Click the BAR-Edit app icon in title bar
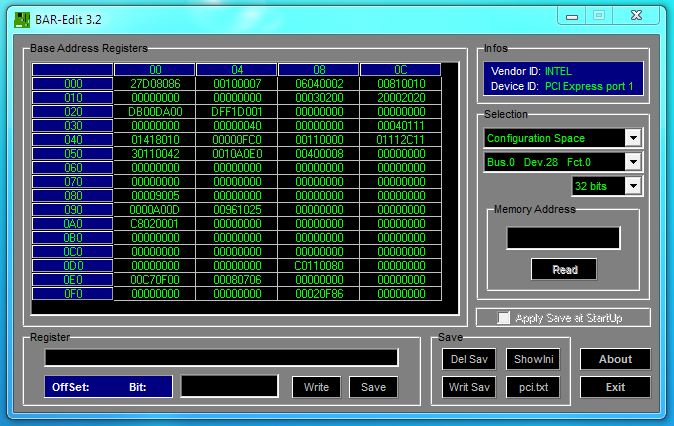674x426 pixels. pyautogui.click(x=22, y=20)
